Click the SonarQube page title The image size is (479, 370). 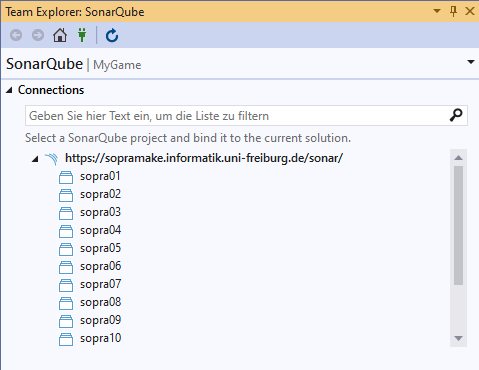[44, 64]
